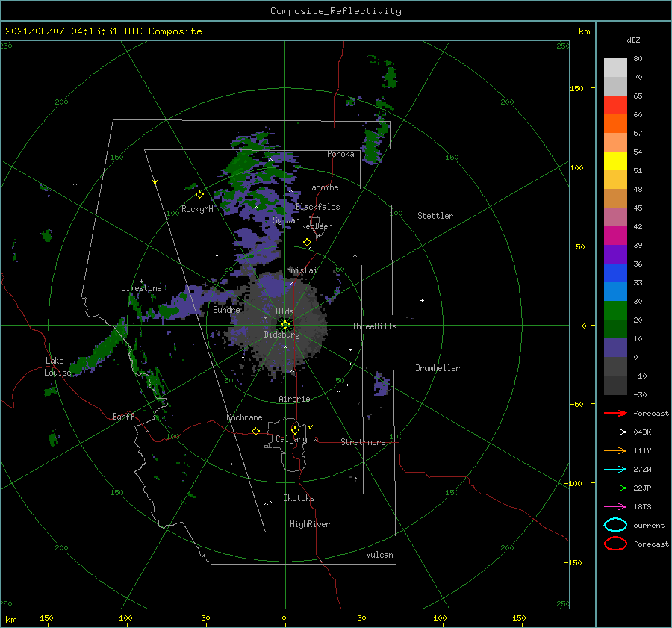Click the red forecast arrow in legend

pyautogui.click(x=615, y=413)
